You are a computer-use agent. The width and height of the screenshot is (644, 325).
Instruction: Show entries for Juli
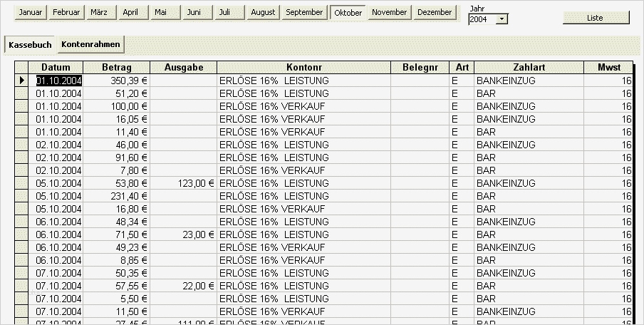click(229, 12)
